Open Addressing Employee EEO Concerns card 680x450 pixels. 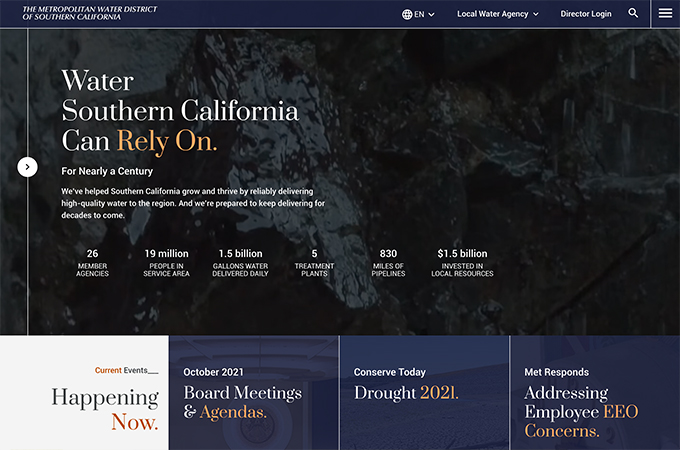[595, 393]
